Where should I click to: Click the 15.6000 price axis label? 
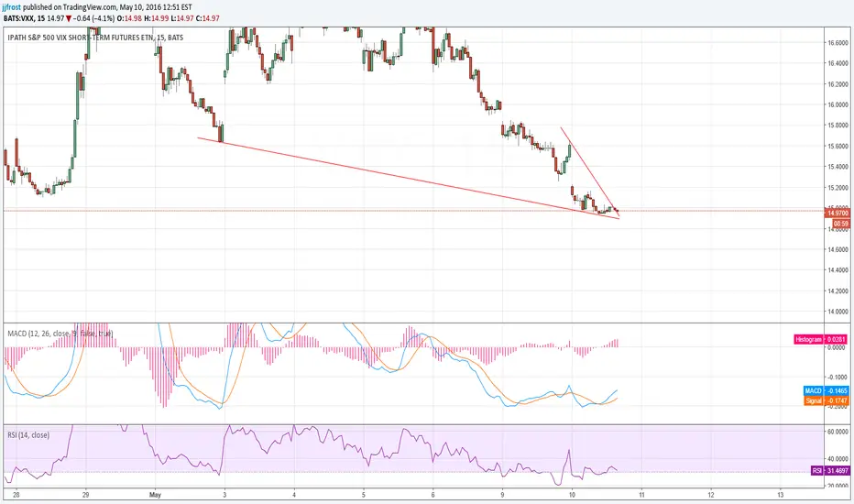pos(838,146)
